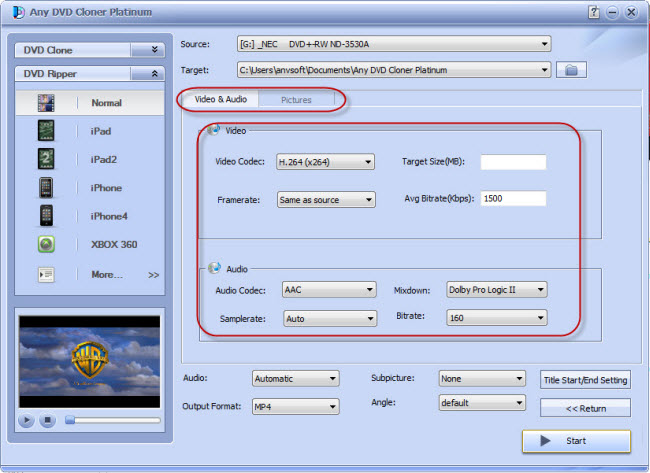Open the Mixdown dropdown

pos(497,290)
